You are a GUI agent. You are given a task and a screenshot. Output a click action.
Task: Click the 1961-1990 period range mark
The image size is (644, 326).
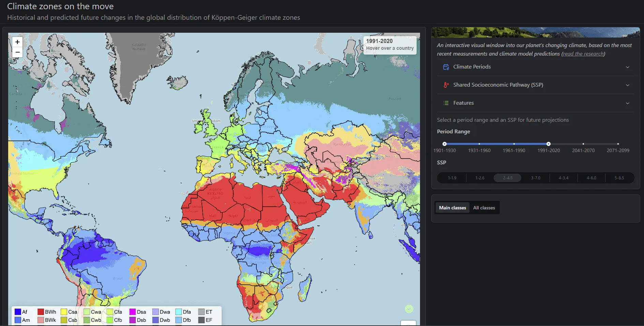(514, 144)
